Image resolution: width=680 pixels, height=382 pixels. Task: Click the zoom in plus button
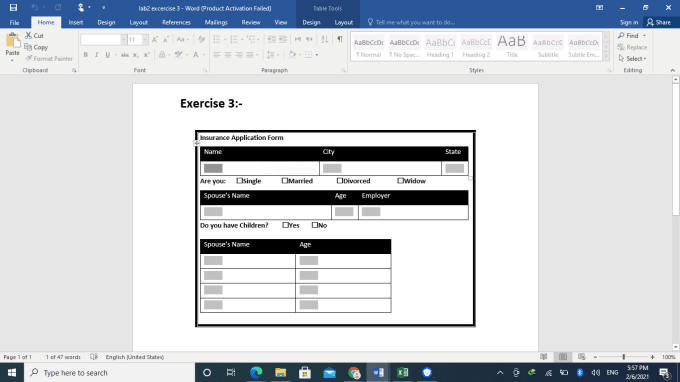652,357
